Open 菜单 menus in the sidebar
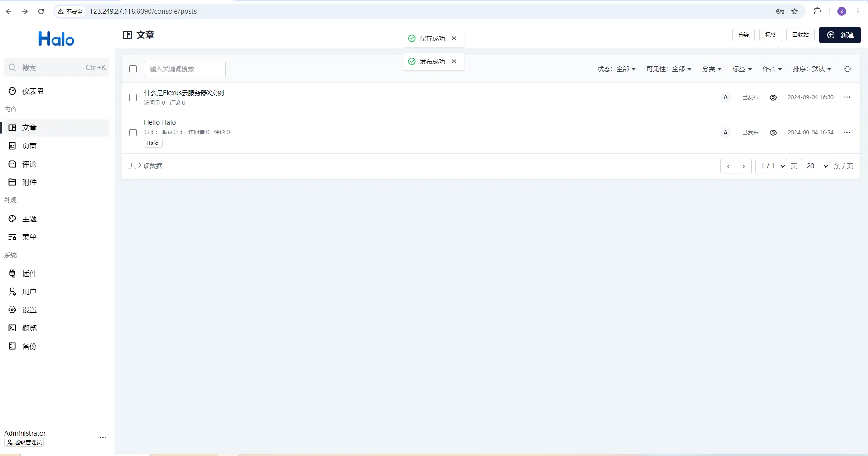Viewport: 868px width, 456px height. tap(57, 237)
